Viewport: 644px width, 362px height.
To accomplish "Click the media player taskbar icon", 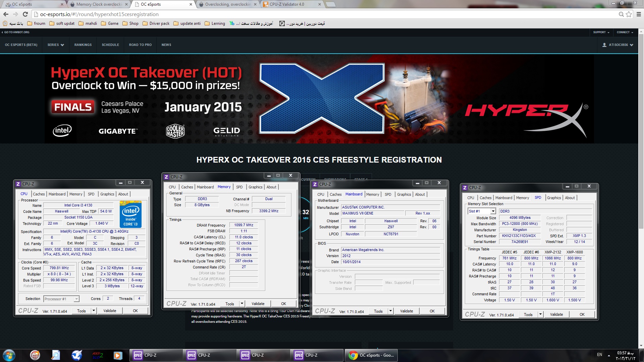I will [118, 355].
